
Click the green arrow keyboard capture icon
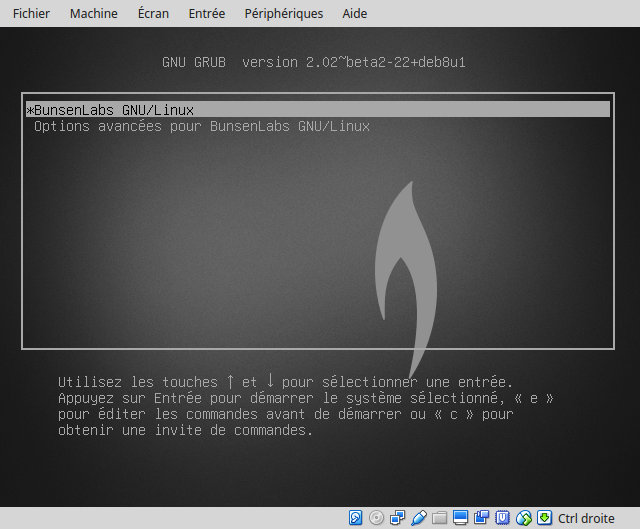(544, 518)
